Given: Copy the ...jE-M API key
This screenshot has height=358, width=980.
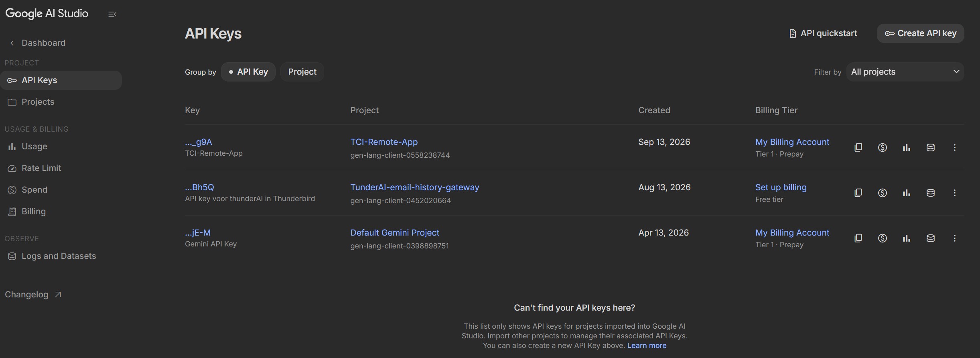Looking at the screenshot, I should click(858, 238).
